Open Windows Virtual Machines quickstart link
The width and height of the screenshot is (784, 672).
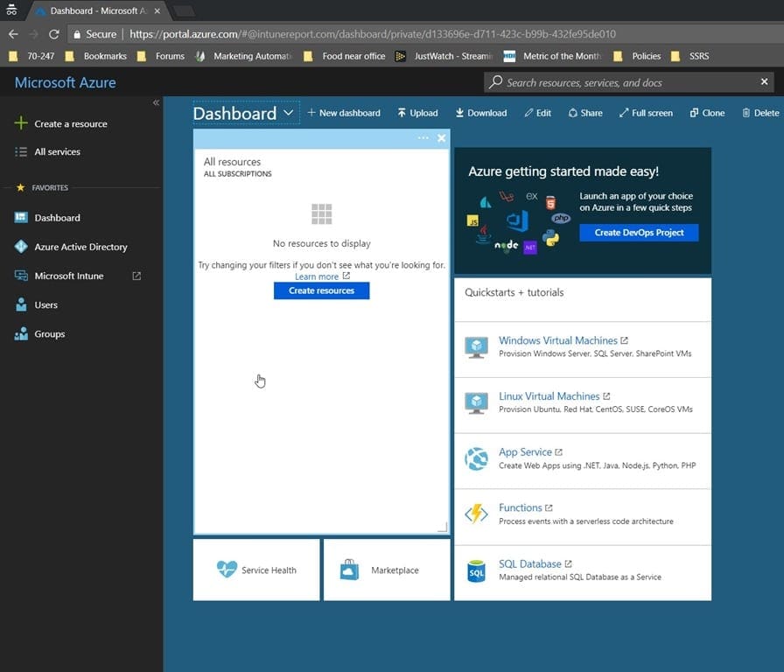[x=563, y=340]
